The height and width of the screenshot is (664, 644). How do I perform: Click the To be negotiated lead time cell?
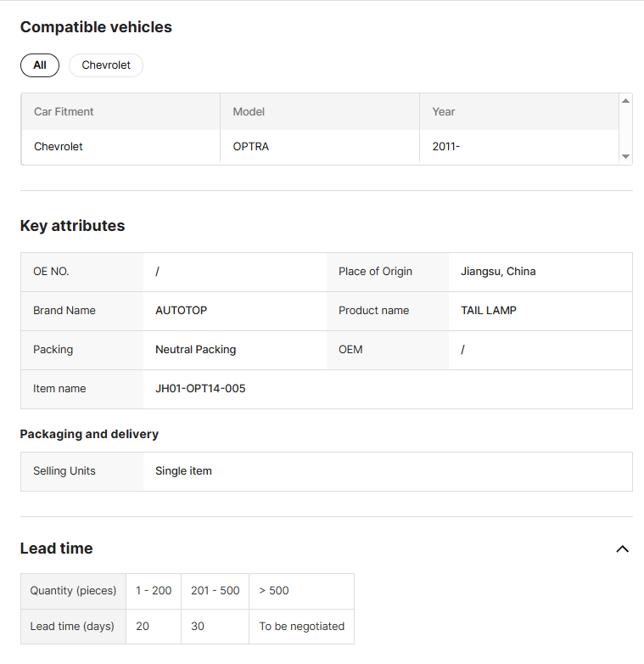click(x=301, y=627)
